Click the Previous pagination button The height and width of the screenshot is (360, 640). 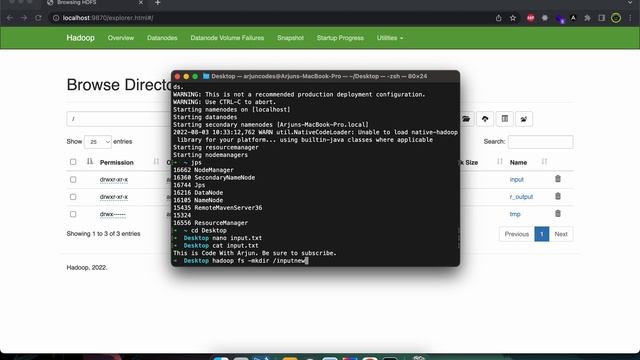tap(517, 234)
